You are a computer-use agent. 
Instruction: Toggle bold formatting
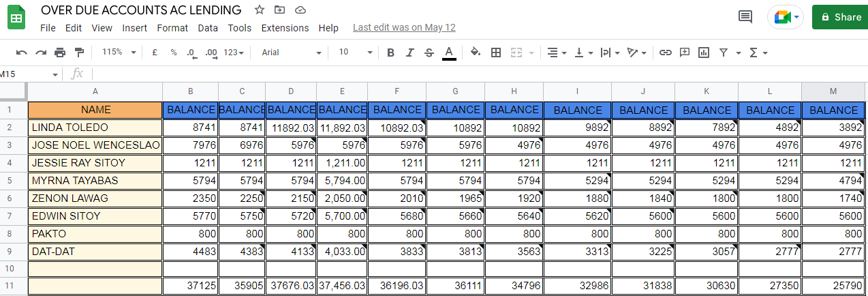tap(390, 53)
